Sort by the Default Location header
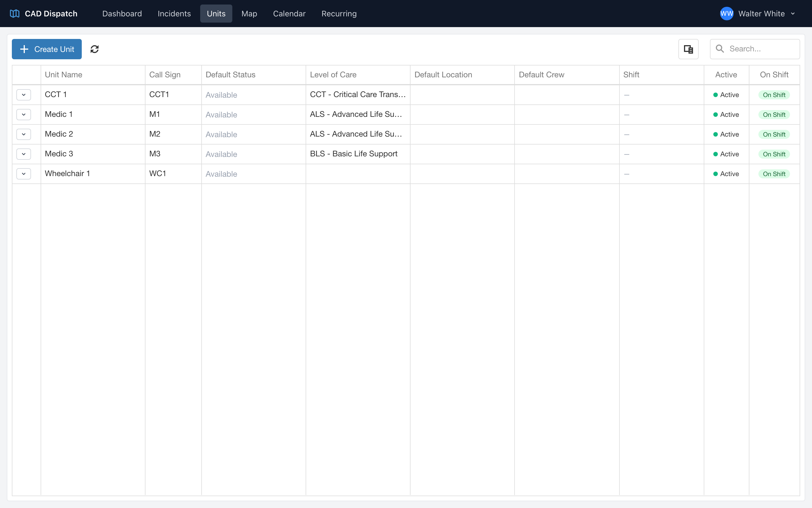 pyautogui.click(x=462, y=75)
